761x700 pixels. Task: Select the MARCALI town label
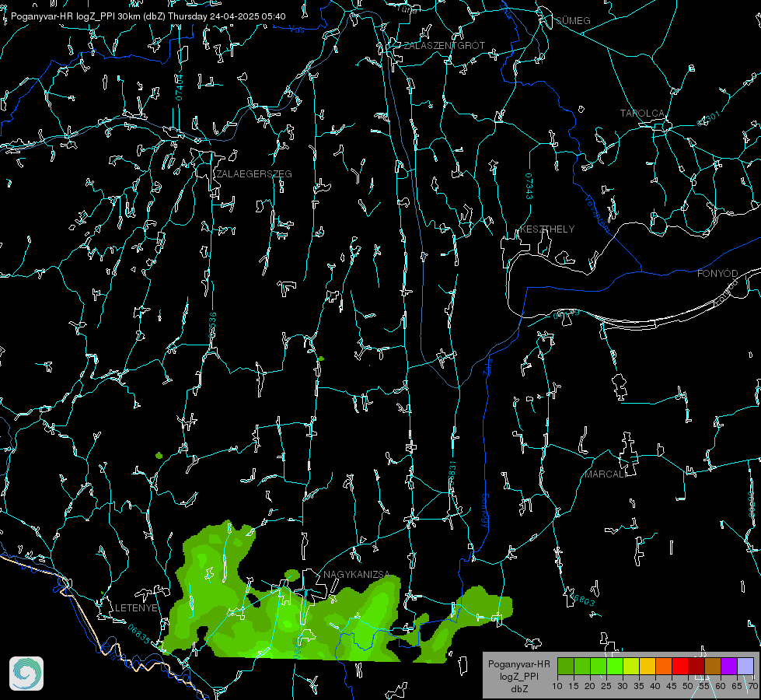tap(605, 474)
